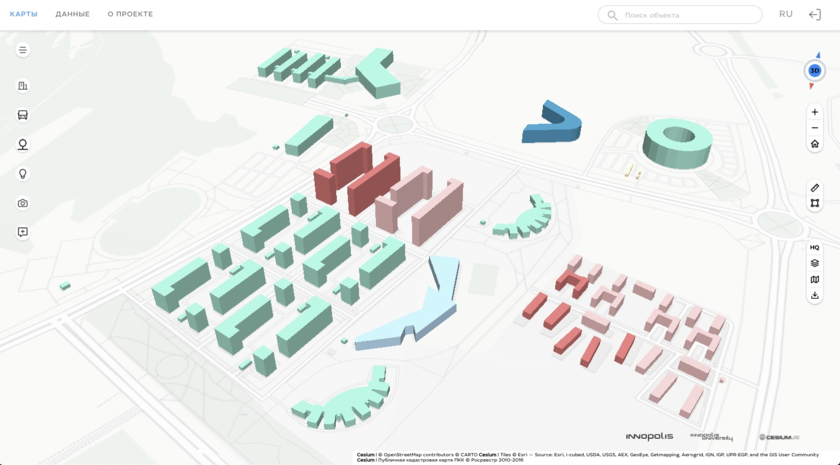Click the Поиск объекта search field
This screenshot has width=840, height=465.
(x=688, y=15)
